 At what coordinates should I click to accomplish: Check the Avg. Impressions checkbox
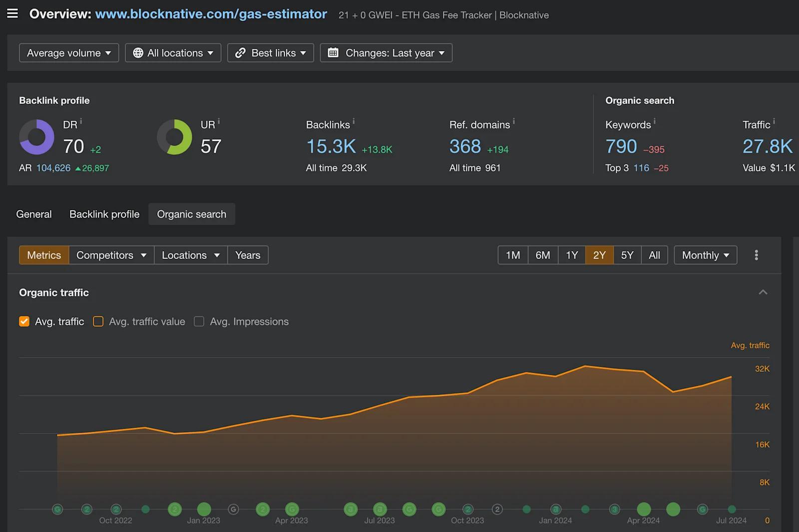(x=199, y=321)
